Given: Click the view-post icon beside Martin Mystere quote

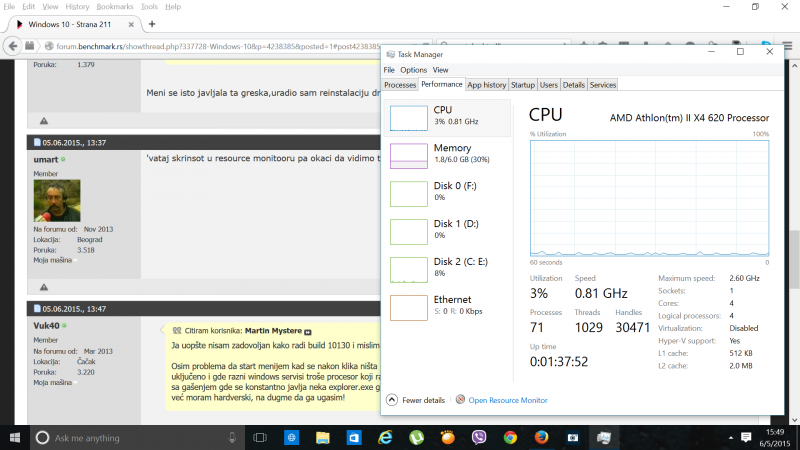Looking at the screenshot, I should tap(308, 332).
